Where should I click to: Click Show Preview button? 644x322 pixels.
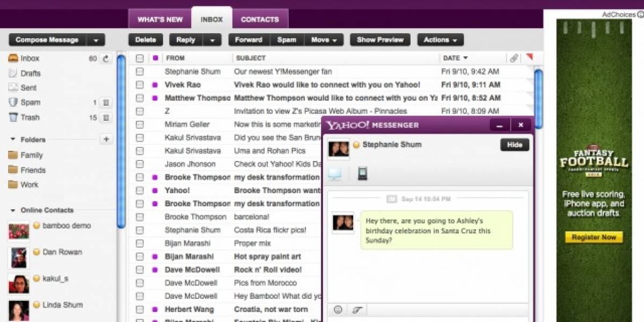(x=380, y=40)
